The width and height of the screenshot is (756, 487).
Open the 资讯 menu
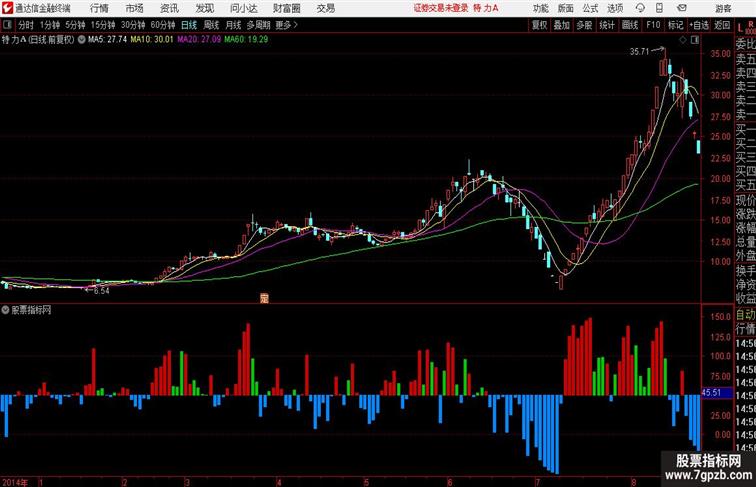pyautogui.click(x=169, y=8)
